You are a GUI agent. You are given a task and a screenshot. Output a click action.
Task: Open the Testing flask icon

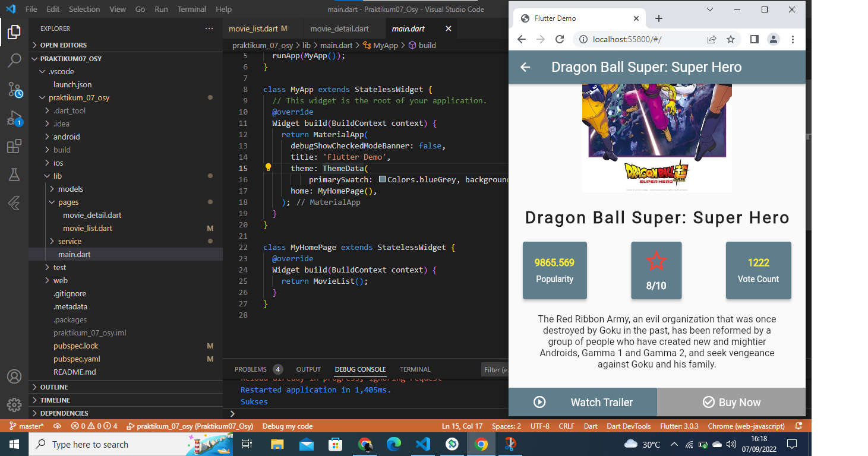[14, 175]
